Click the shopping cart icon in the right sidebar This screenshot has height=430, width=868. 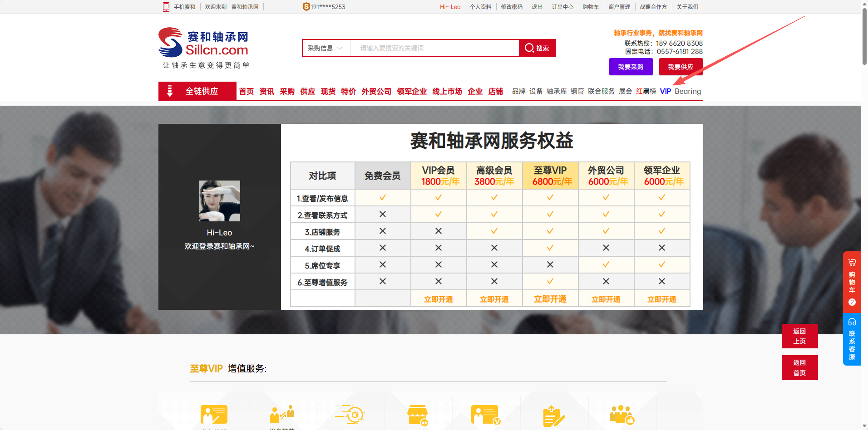click(852, 263)
